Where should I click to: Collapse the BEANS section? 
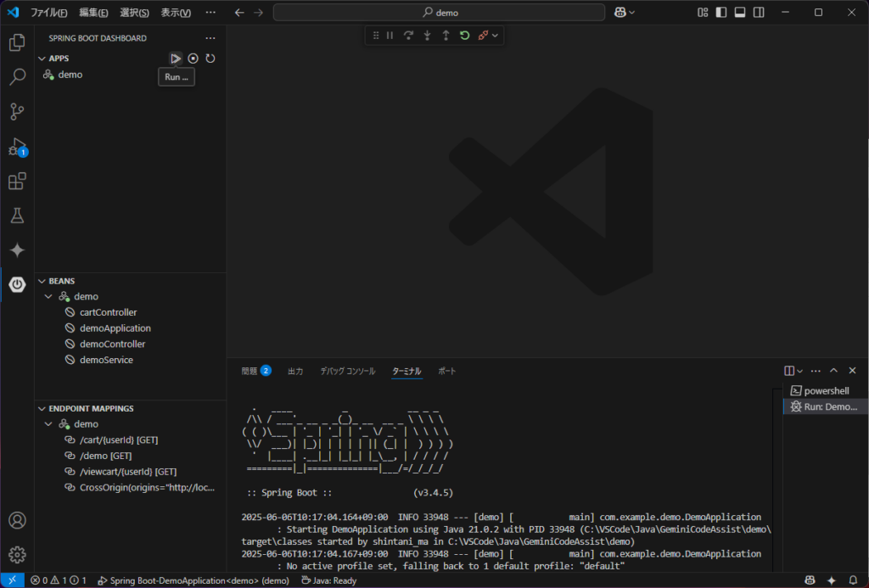click(x=42, y=281)
